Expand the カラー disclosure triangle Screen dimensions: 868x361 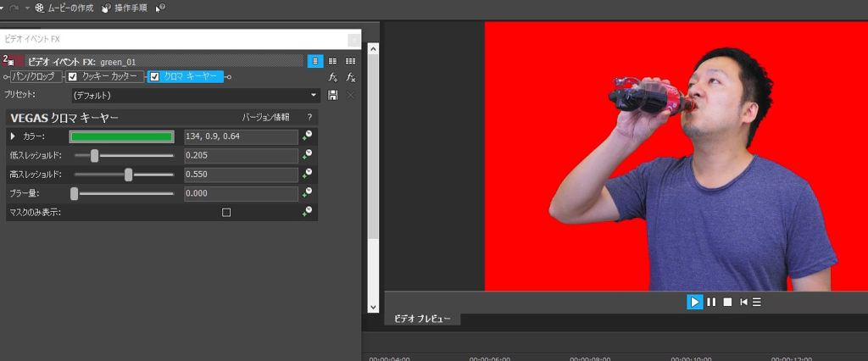point(12,136)
